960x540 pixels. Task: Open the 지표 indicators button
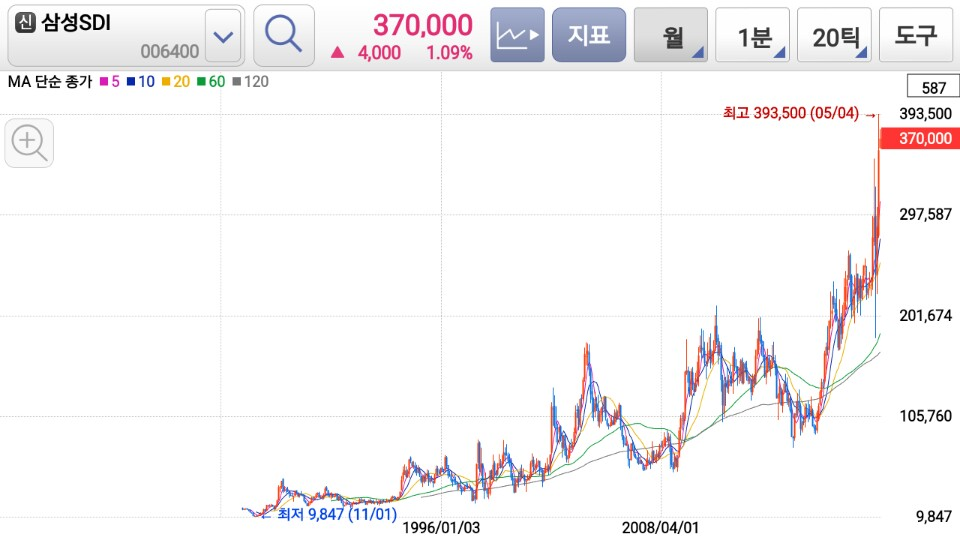click(589, 35)
